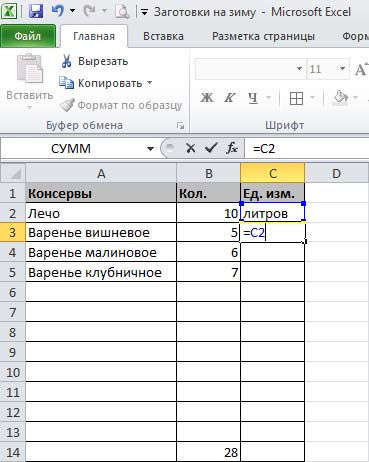Image resolution: width=369 pixels, height=462 pixels.
Task: Click the quantity cell with value 6
Action: coord(208,253)
